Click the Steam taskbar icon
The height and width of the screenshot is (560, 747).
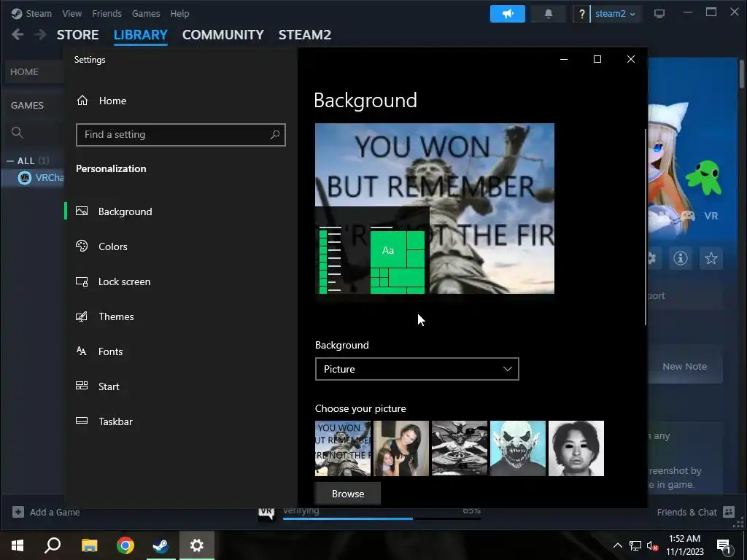[x=161, y=545]
